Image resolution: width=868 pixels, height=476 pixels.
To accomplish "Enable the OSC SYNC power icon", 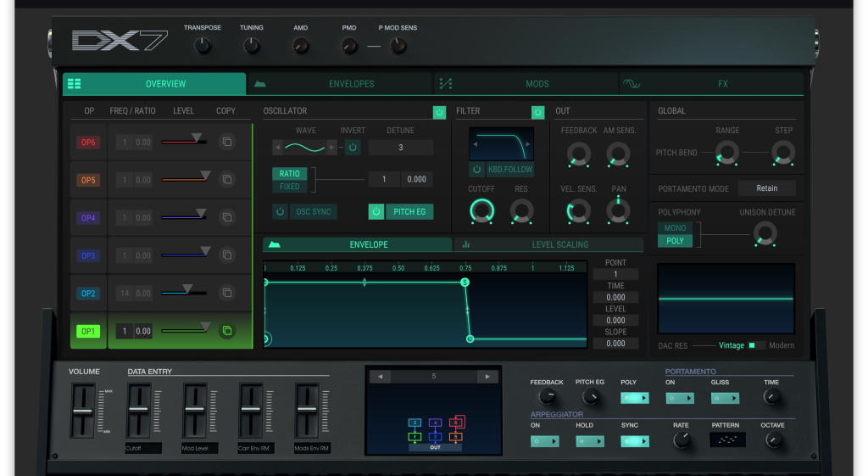I will pos(281,211).
